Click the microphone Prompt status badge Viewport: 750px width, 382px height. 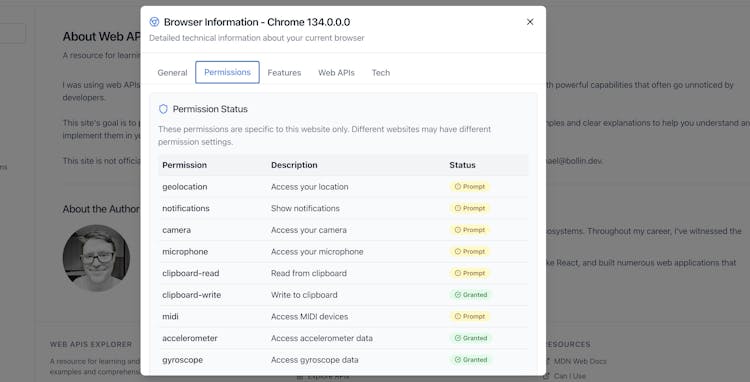tap(470, 251)
